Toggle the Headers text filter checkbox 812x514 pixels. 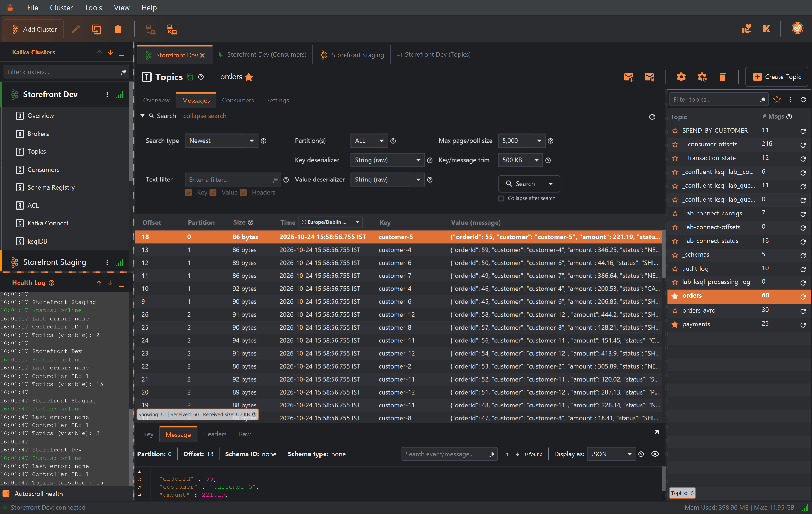[x=243, y=193]
